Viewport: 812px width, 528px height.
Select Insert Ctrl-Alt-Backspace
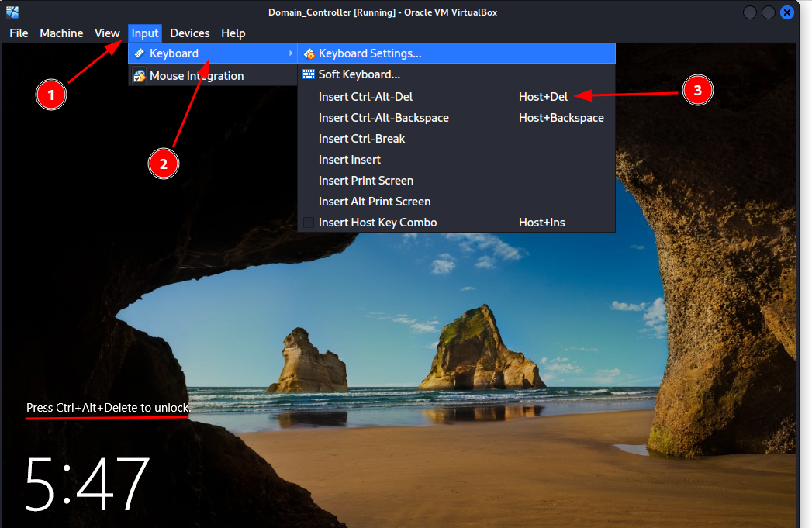[457, 118]
